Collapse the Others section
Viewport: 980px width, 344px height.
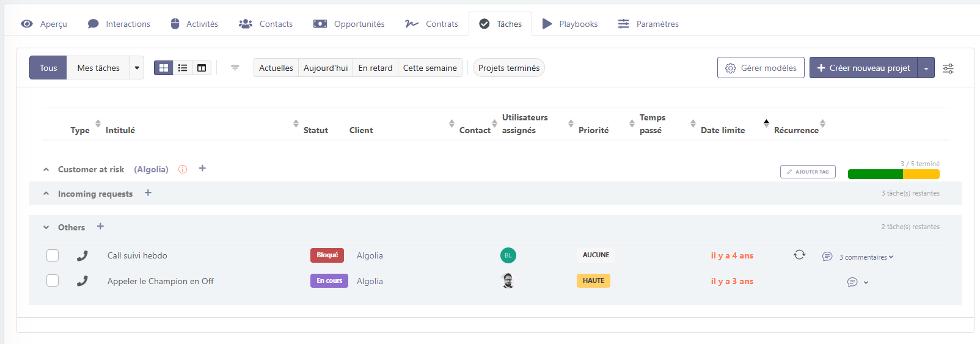coord(46,227)
